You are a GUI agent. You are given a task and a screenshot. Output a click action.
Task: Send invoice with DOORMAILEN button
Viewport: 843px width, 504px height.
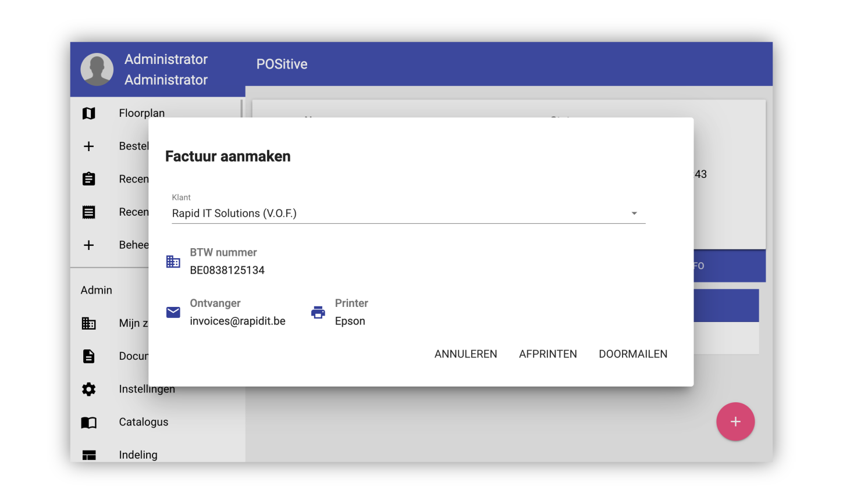coord(633,354)
